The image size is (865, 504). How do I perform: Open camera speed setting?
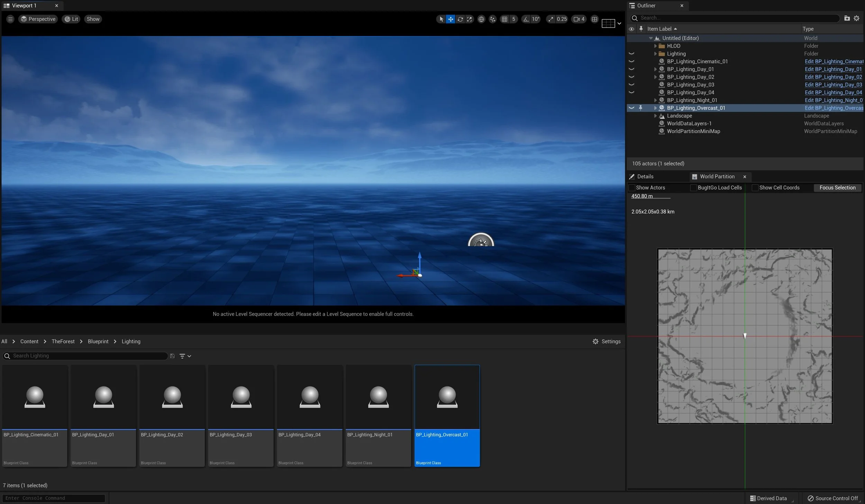pyautogui.click(x=579, y=19)
